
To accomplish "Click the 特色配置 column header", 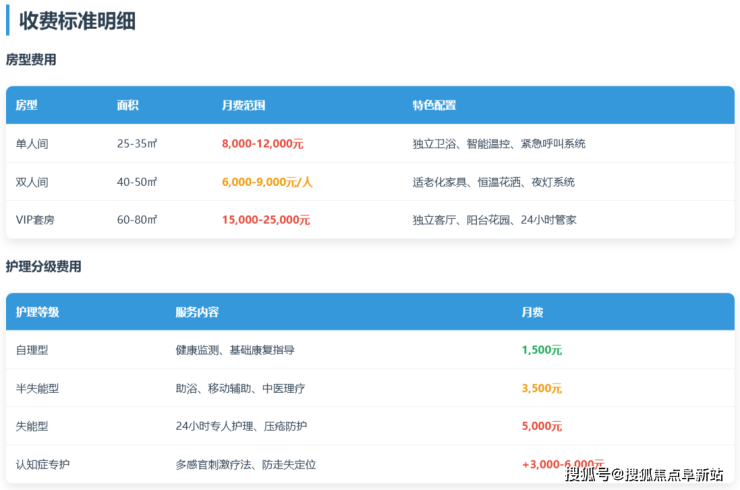I will [434, 105].
